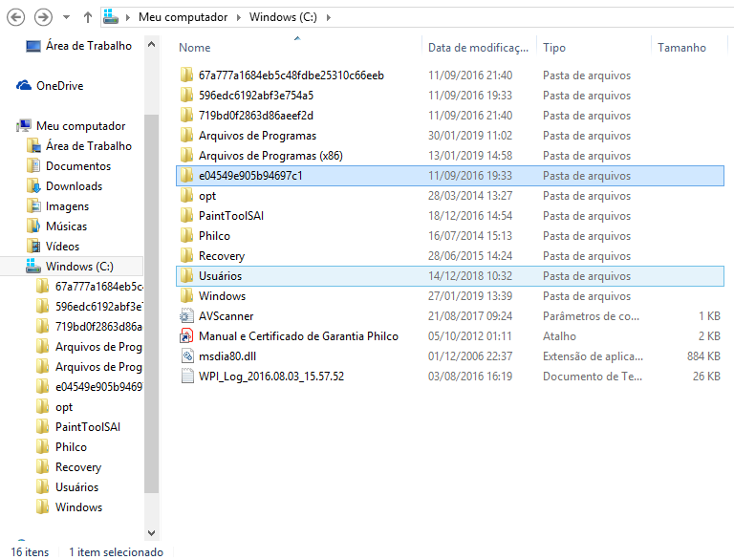Select PaintToolSAI in the navigation tree
The width and height of the screenshot is (734, 560).
point(88,427)
